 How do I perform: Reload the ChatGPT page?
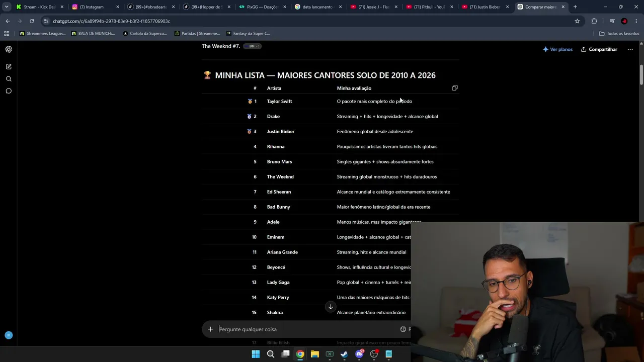click(32, 21)
